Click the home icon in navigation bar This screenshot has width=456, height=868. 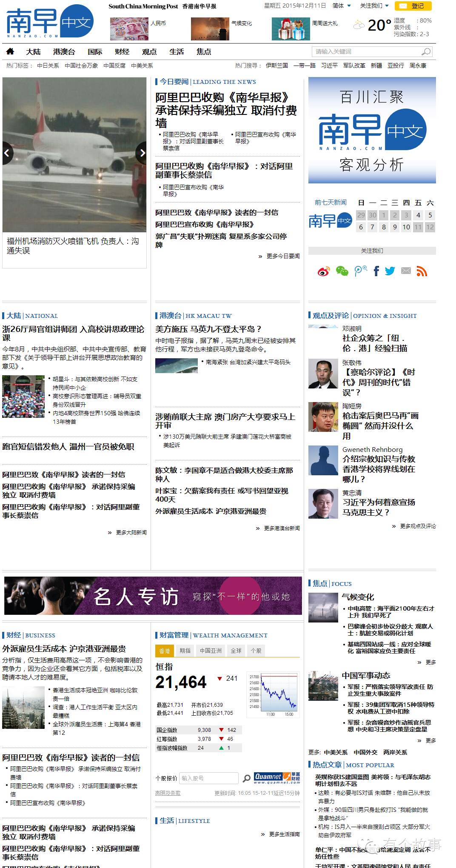[10, 51]
